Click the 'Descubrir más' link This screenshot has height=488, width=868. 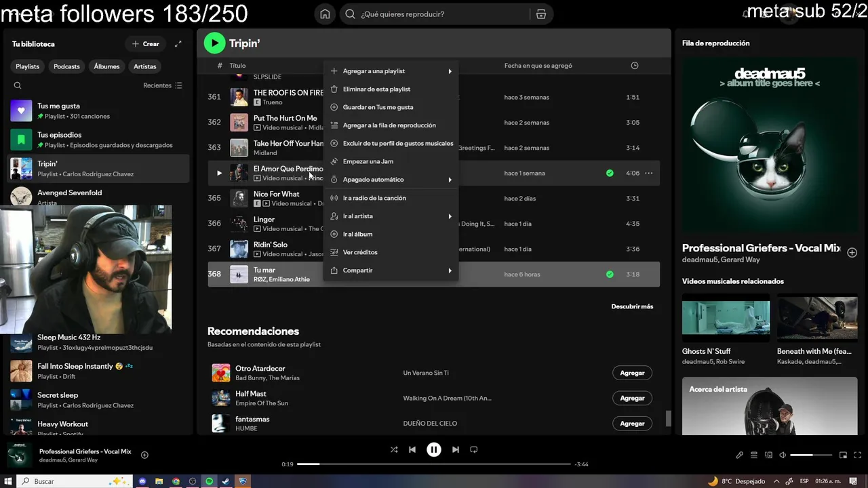coord(632,306)
